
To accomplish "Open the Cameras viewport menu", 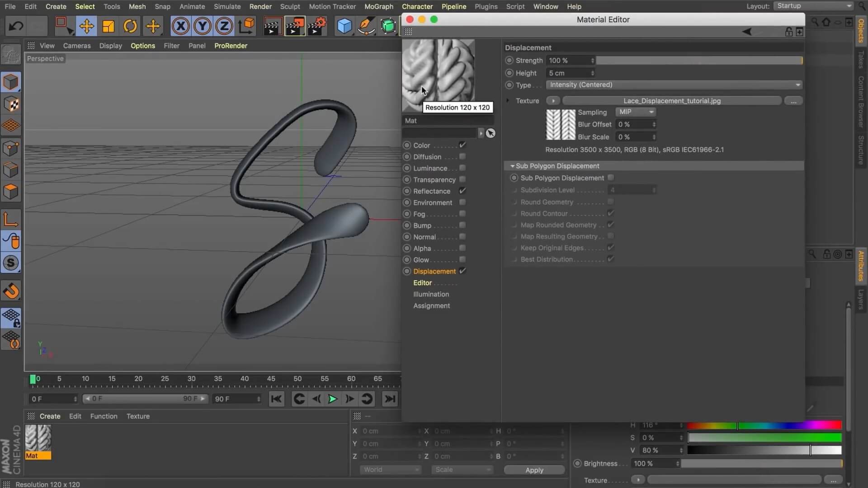I will pos(77,46).
